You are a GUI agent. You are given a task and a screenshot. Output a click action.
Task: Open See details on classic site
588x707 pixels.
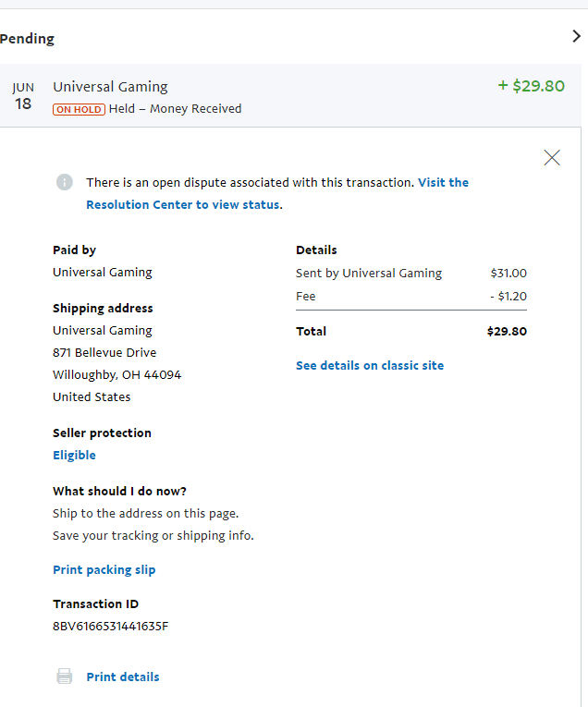[370, 365]
